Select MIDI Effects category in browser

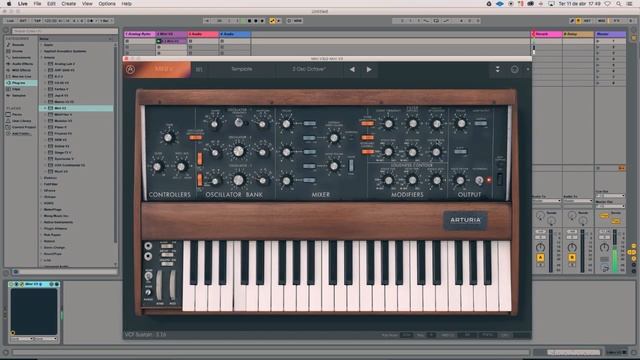click(21, 70)
